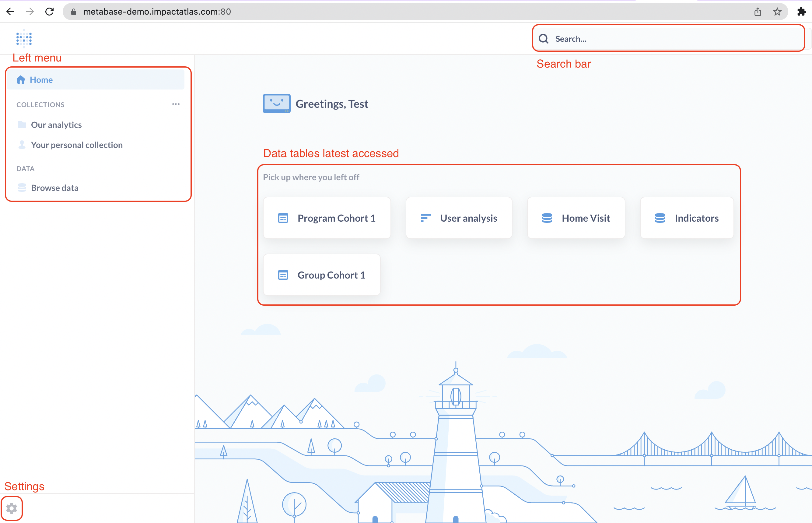
Task: Open the Group Cohort 1 dashboard
Action: (x=331, y=275)
